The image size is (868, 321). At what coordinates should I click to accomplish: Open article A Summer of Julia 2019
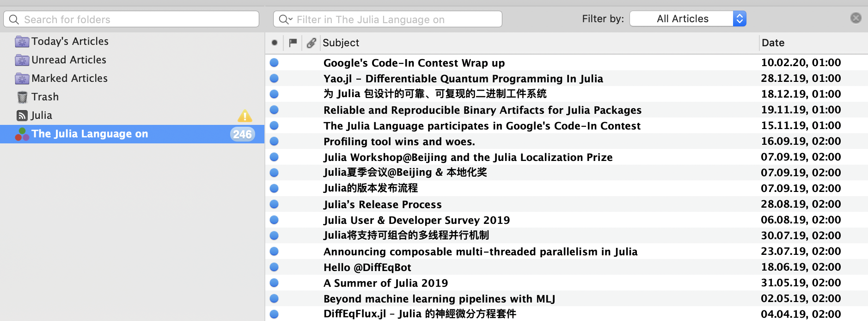[x=386, y=283]
